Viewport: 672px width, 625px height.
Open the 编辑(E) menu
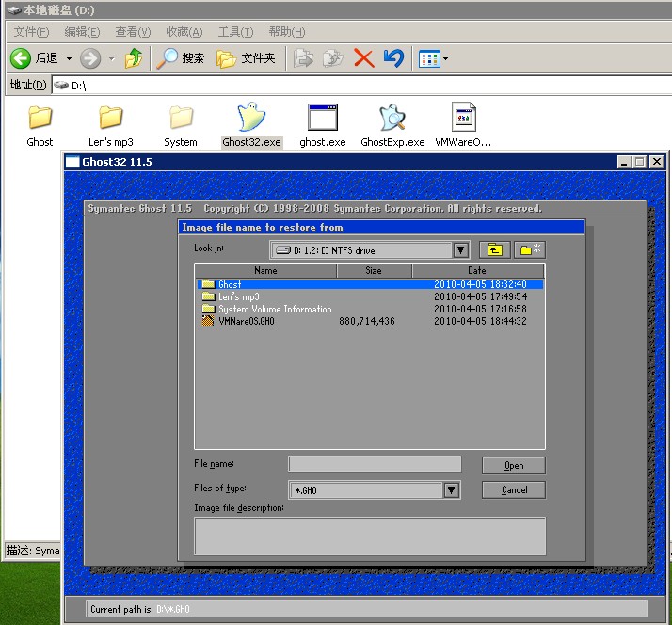click(82, 32)
